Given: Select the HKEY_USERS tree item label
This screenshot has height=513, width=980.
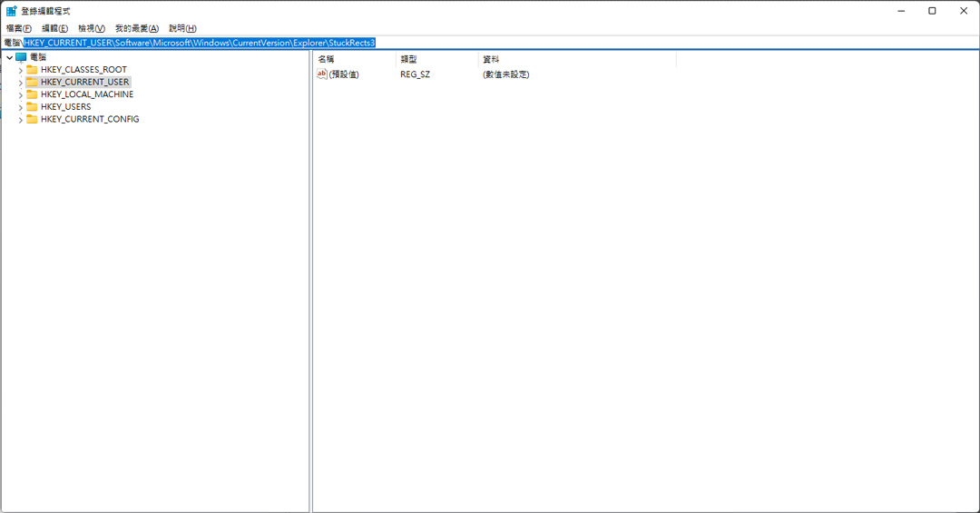Looking at the screenshot, I should tap(65, 107).
